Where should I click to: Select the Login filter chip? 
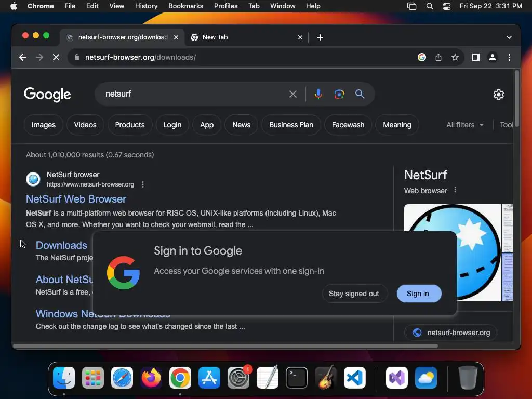[x=172, y=125]
